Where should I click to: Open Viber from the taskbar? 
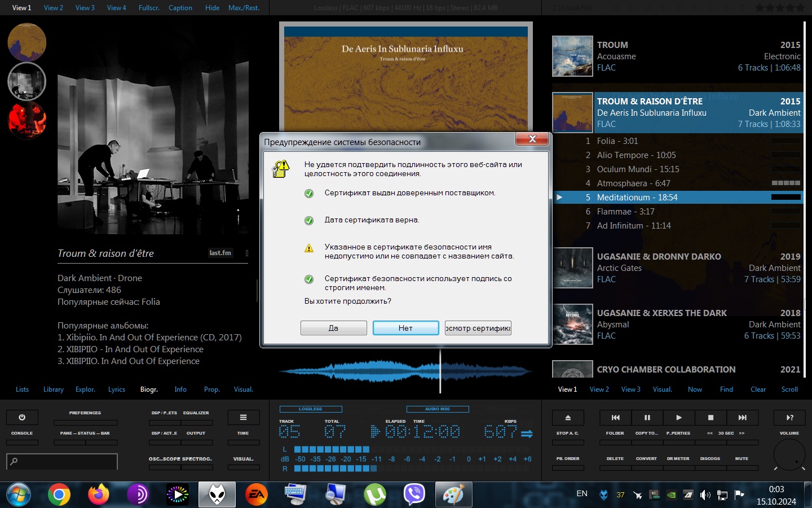(414, 495)
